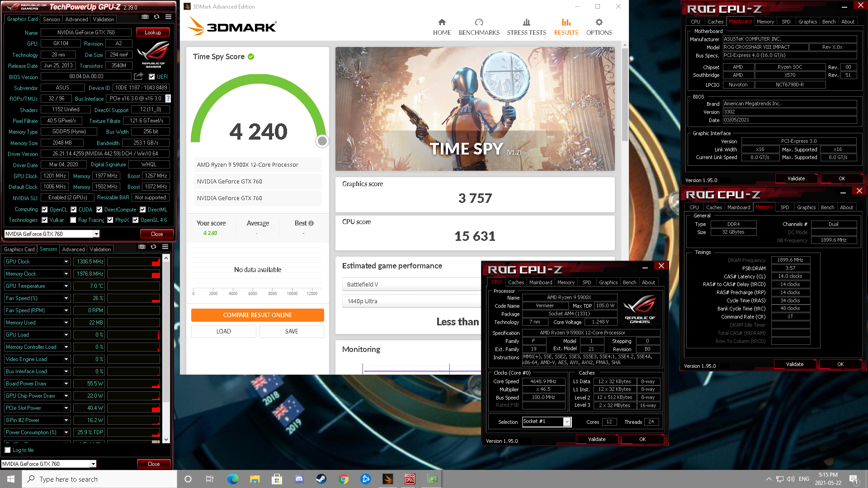The image size is (868, 488).
Task: Open Discord from taskbar
Action: pos(299,479)
